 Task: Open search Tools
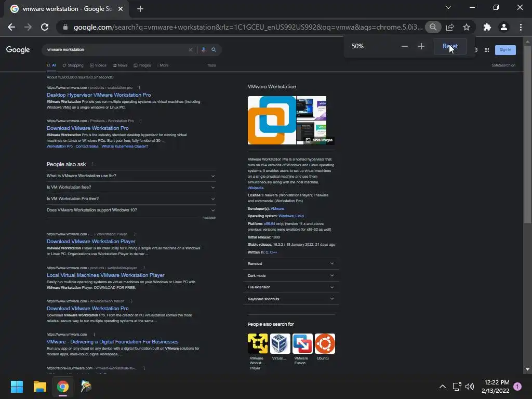point(211,65)
